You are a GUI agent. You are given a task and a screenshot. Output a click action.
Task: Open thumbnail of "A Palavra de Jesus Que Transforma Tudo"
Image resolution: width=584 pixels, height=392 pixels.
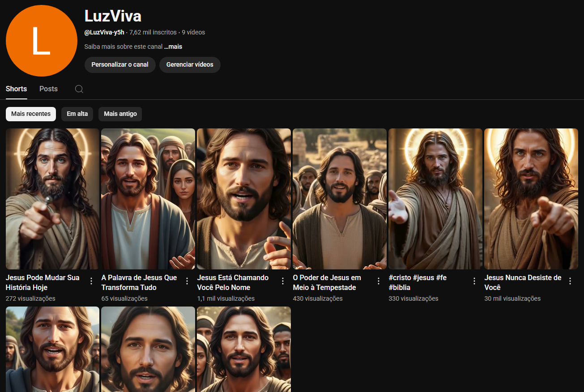148,199
